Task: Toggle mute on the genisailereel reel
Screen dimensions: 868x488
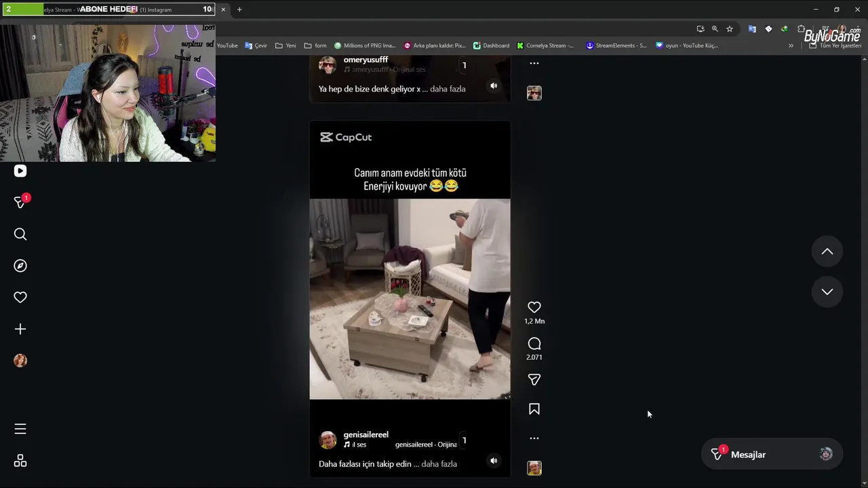Action: 494,460
